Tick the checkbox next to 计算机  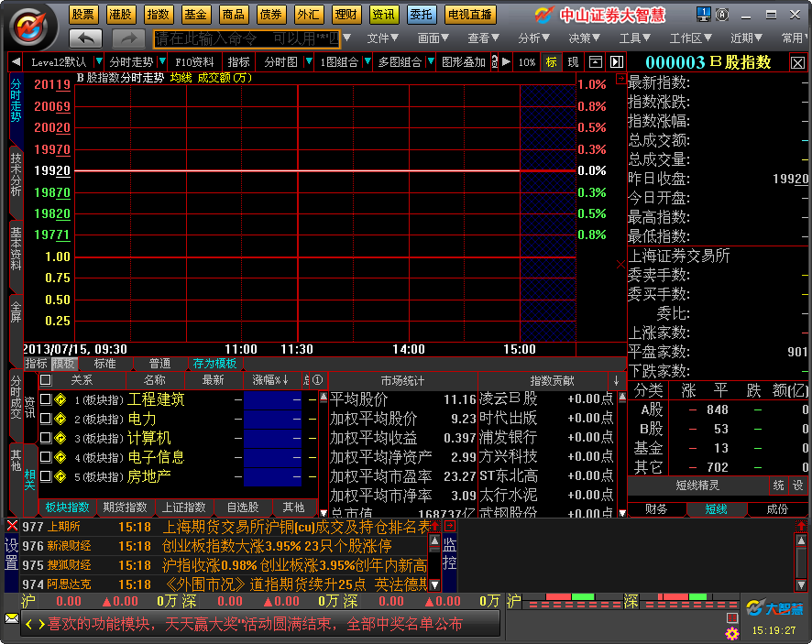coord(45,439)
